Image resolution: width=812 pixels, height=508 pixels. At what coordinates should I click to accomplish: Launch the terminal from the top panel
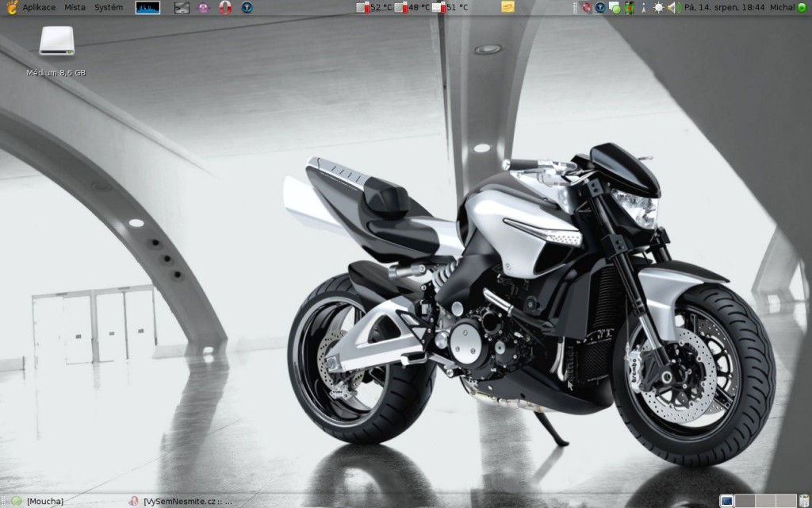click(x=182, y=7)
